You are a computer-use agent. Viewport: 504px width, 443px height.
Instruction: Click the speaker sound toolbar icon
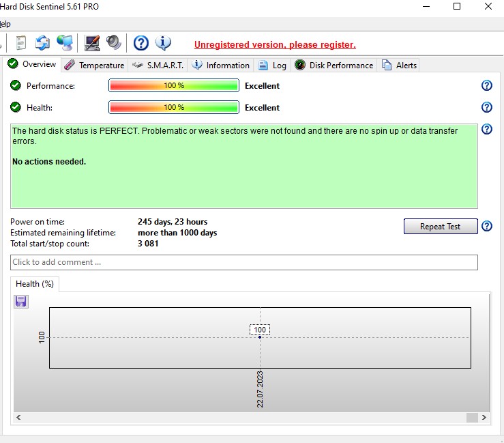[114, 42]
